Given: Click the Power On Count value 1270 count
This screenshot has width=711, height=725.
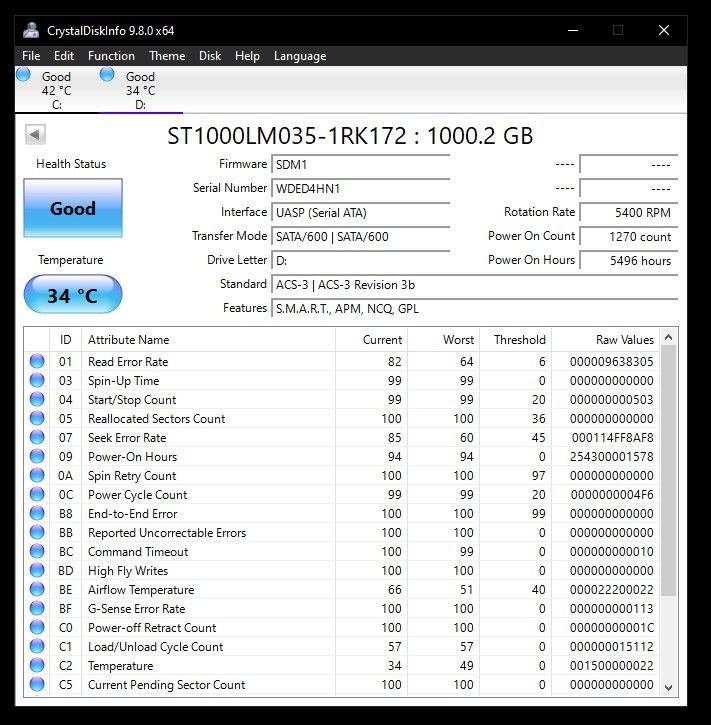Looking at the screenshot, I should tap(629, 237).
